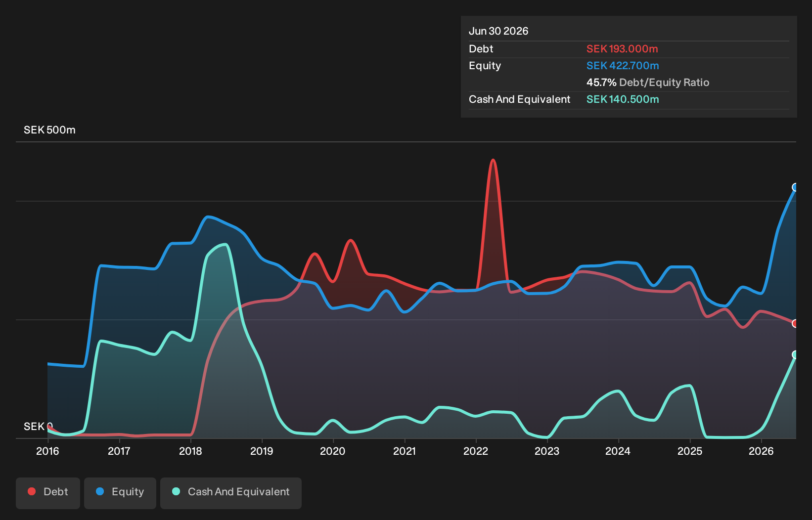This screenshot has height=520, width=812.
Task: Click the Jun 30 2026 tooltip date
Action: click(498, 31)
